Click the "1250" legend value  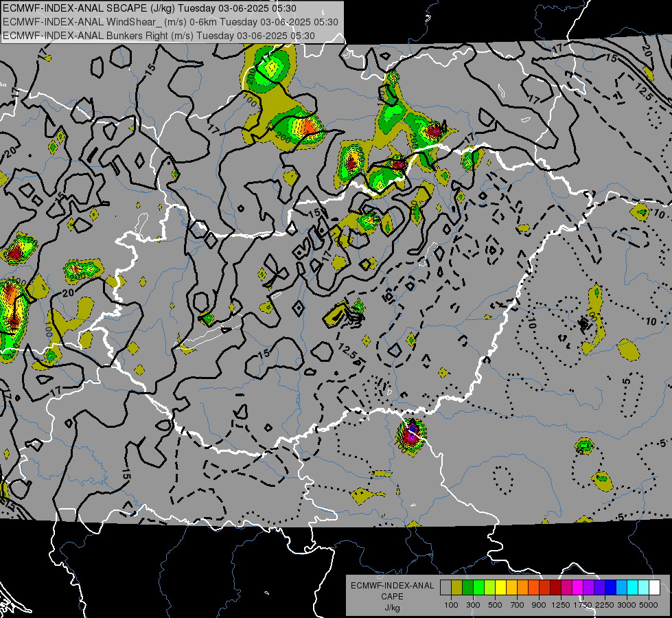click(561, 605)
